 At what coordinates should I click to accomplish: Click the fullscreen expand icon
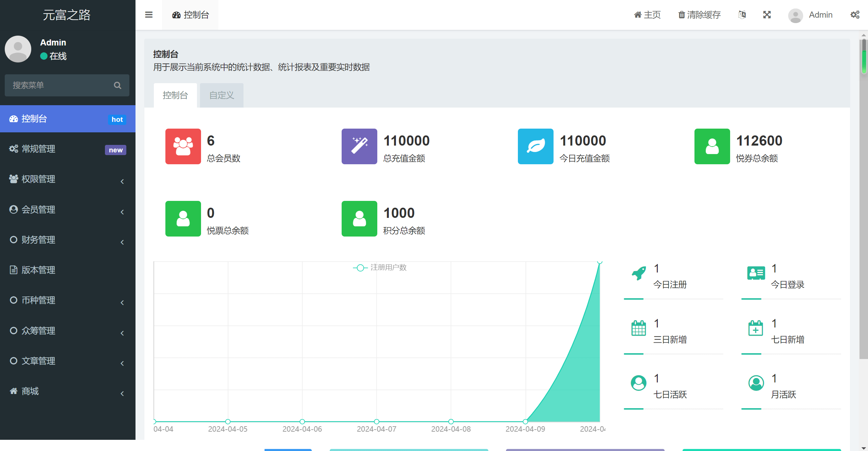click(x=767, y=15)
